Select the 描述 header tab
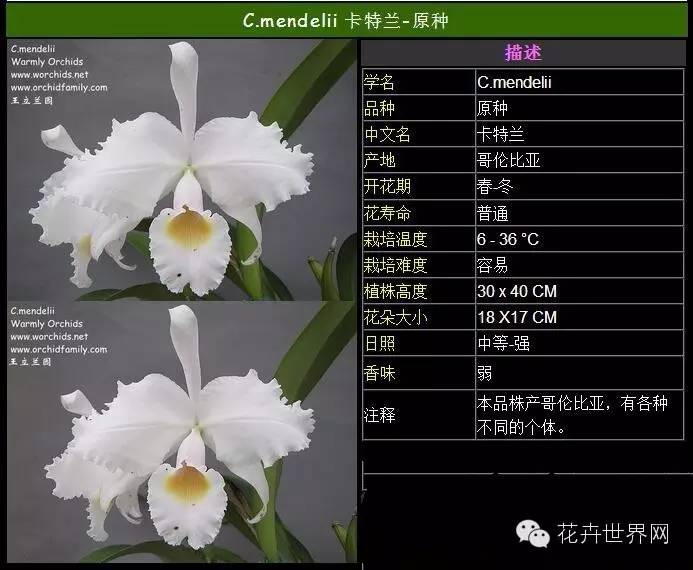This screenshot has height=570, width=693. (x=523, y=53)
